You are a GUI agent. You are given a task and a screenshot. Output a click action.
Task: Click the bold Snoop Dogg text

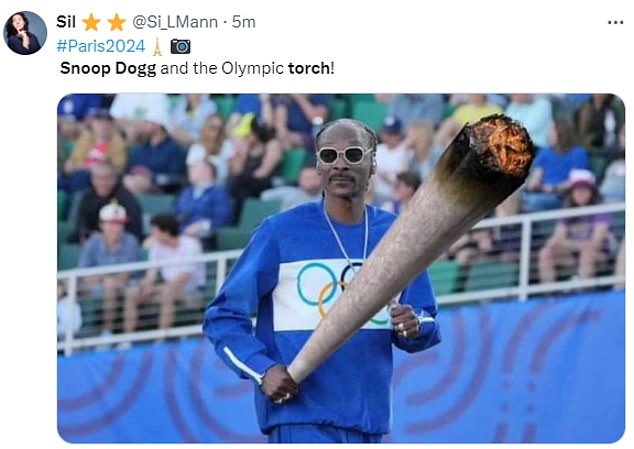coord(108,68)
